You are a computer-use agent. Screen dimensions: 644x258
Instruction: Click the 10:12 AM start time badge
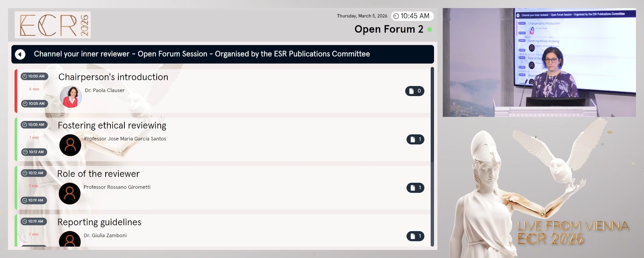(x=34, y=173)
